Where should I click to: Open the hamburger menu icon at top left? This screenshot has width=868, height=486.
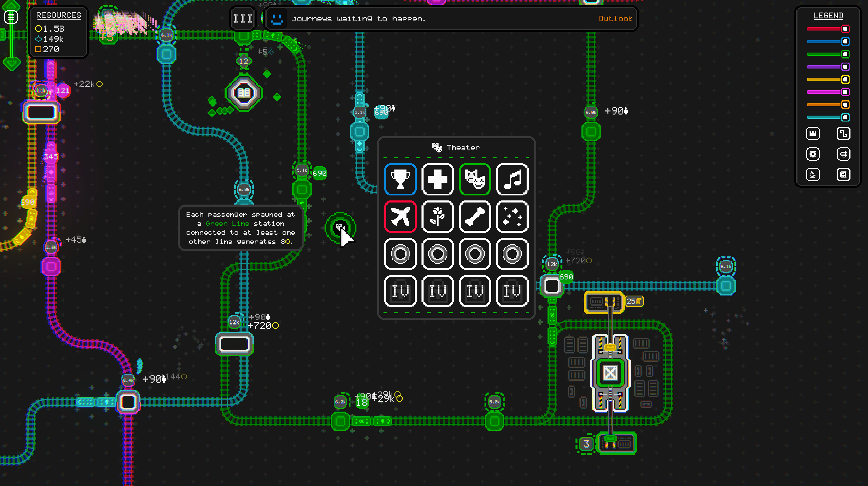pyautogui.click(x=11, y=17)
